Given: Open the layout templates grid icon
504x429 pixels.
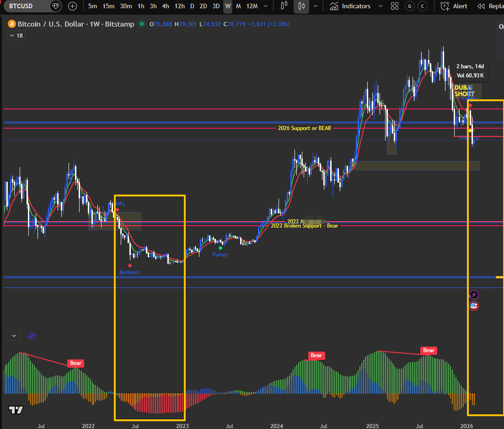Looking at the screenshot, I should coord(395,6).
